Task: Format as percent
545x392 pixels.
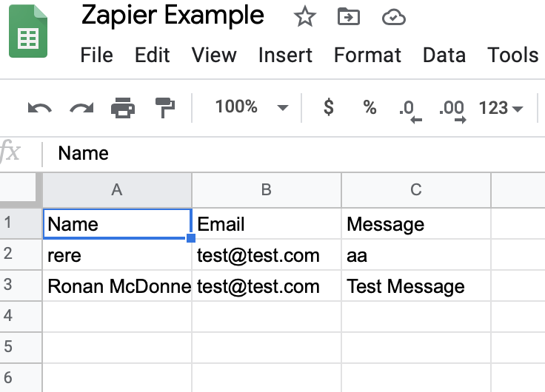Action: click(x=370, y=108)
